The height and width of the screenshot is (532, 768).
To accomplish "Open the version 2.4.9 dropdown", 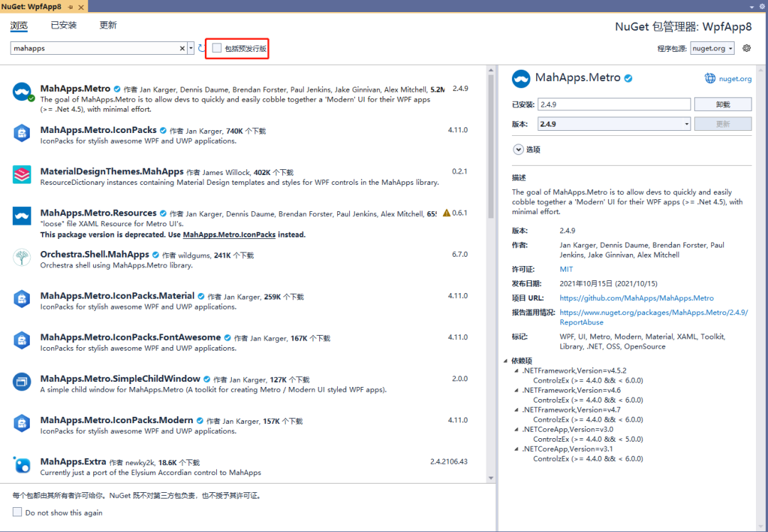I will click(x=614, y=124).
